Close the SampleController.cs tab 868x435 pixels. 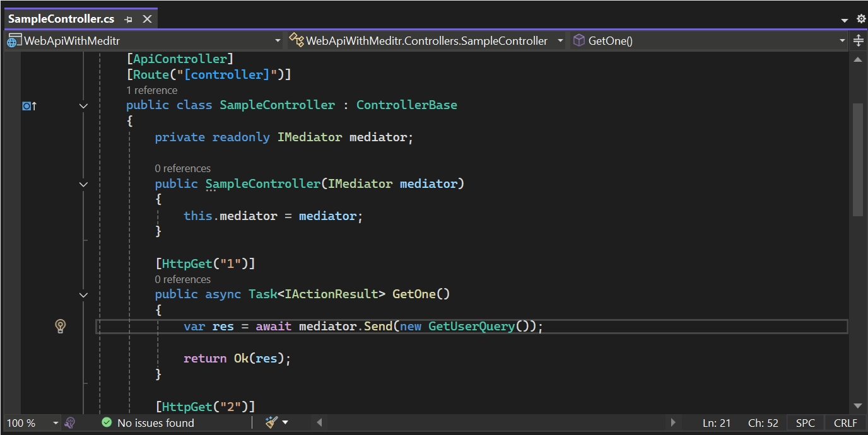coord(147,20)
